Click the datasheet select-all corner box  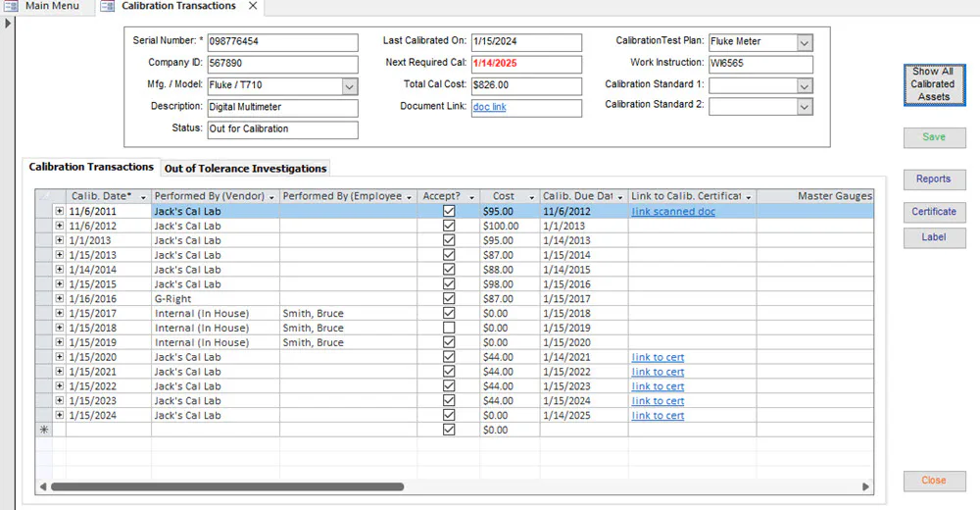click(x=44, y=196)
